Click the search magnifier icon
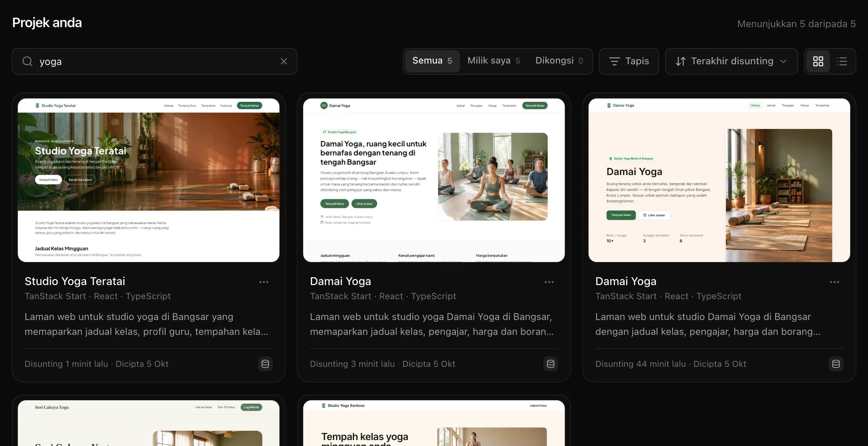 pos(27,61)
